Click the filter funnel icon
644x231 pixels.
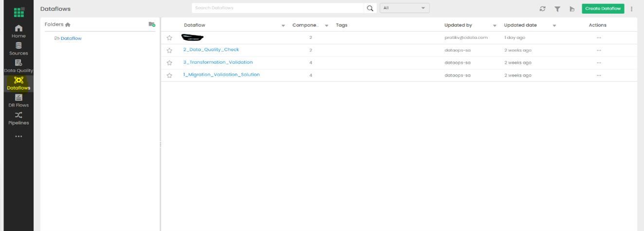[x=557, y=9]
